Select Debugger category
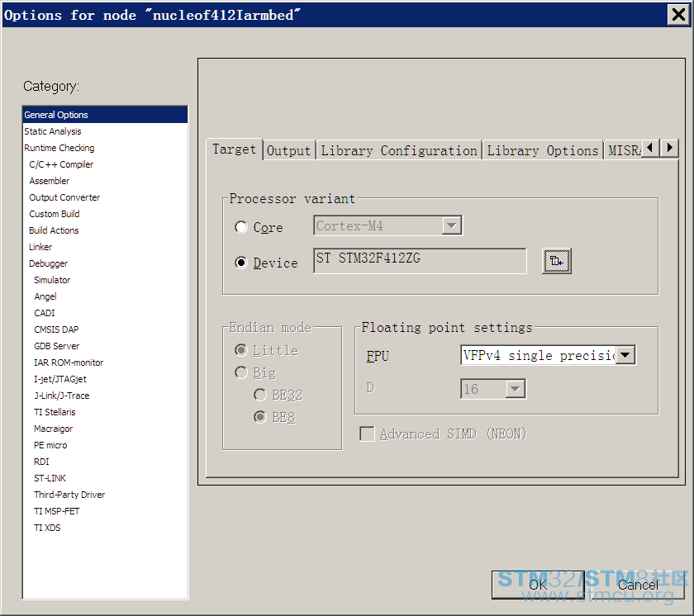This screenshot has height=616, width=694. click(106, 263)
